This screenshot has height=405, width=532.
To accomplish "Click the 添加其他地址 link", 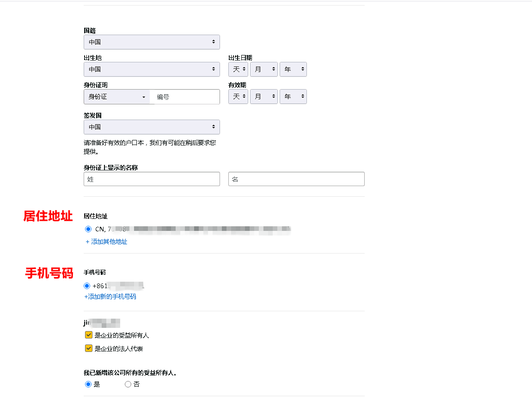I will (x=110, y=242).
